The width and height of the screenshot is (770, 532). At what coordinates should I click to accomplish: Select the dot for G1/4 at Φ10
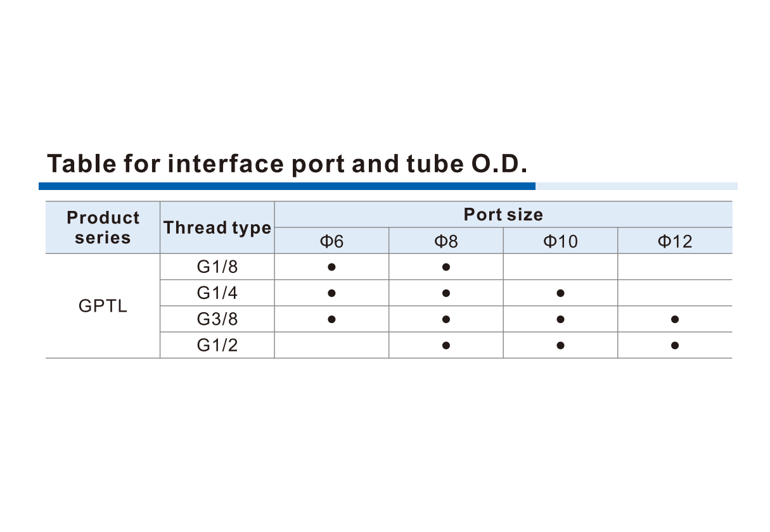(560, 293)
